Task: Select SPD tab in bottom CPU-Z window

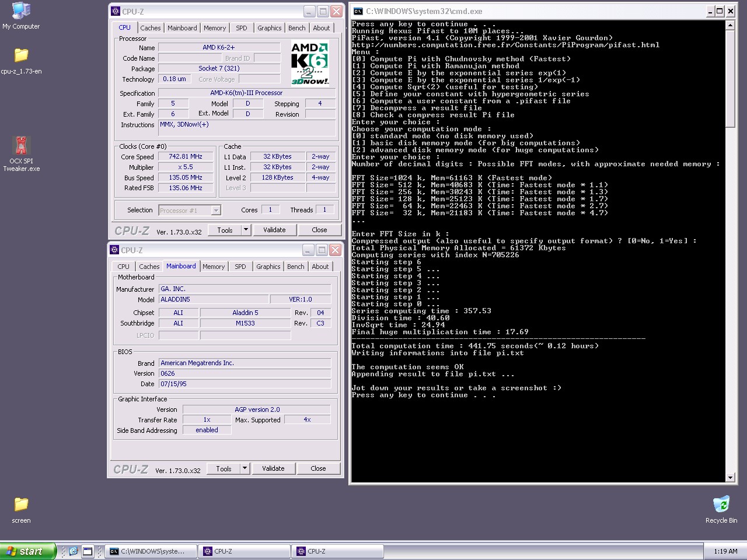Action: (x=240, y=267)
